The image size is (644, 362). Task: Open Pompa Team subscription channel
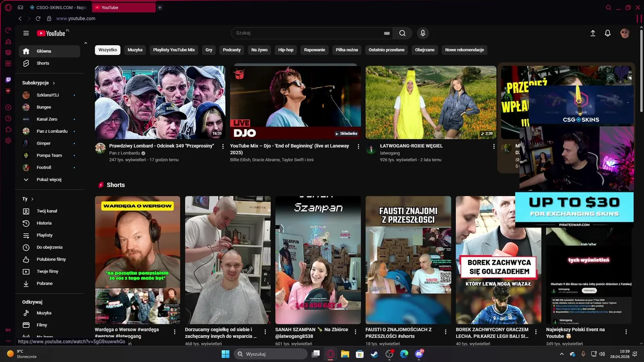click(49, 155)
